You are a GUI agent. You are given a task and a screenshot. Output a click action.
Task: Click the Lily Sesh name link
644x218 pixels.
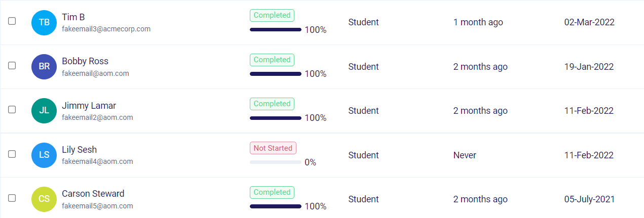[79, 150]
